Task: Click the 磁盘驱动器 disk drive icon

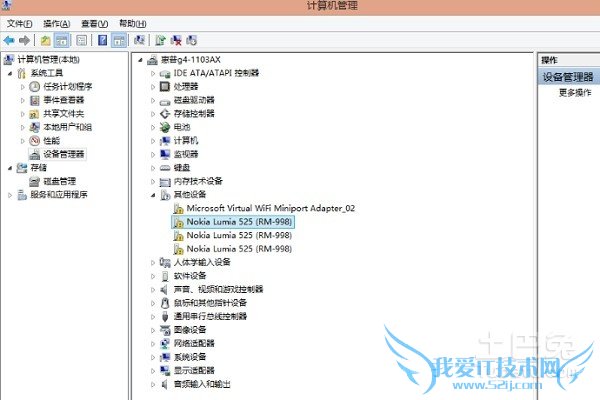Action: coord(165,101)
